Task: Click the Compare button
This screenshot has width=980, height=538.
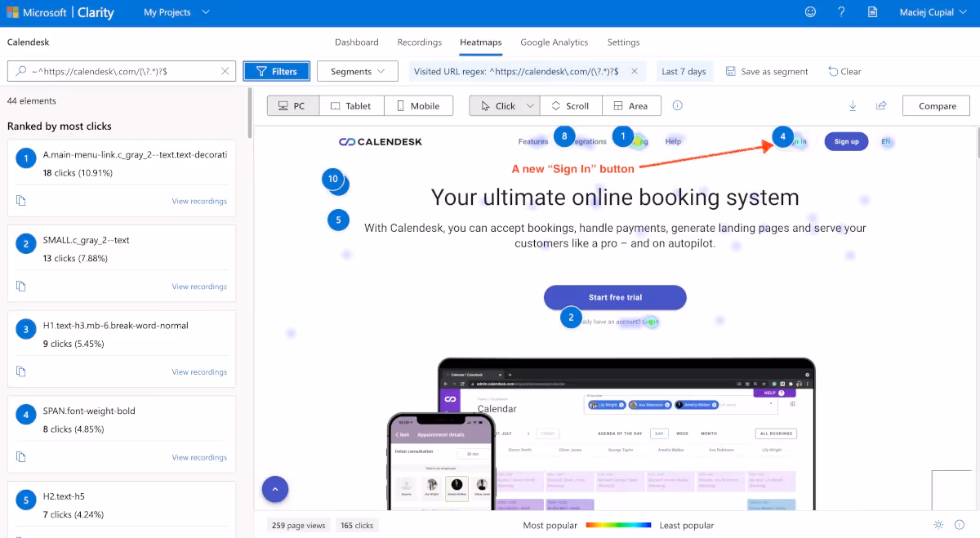Action: [x=936, y=106]
